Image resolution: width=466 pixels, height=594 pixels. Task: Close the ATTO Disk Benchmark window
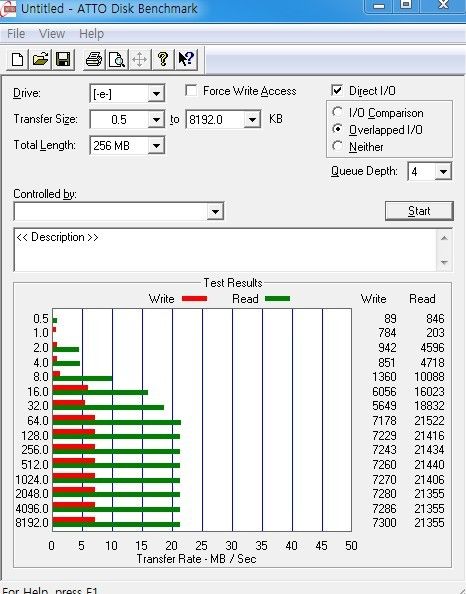443,6
